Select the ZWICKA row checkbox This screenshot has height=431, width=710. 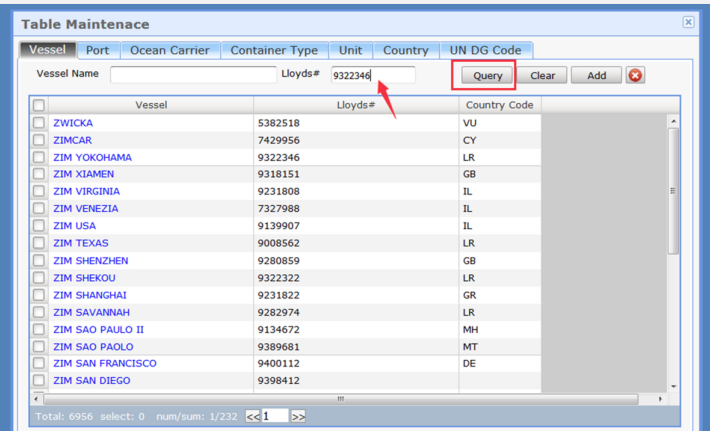[x=38, y=123]
